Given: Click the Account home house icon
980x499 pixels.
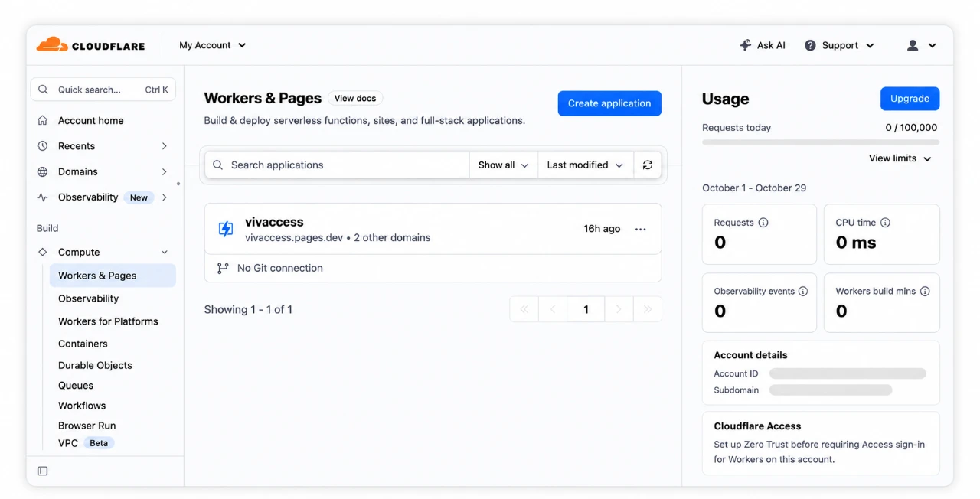Looking at the screenshot, I should (x=43, y=120).
